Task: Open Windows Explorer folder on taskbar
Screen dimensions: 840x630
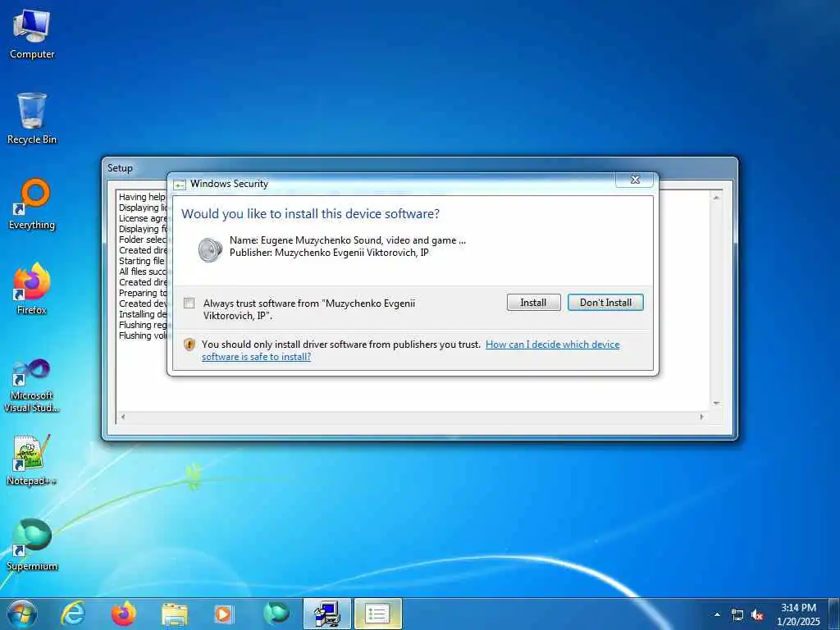Action: point(175,614)
